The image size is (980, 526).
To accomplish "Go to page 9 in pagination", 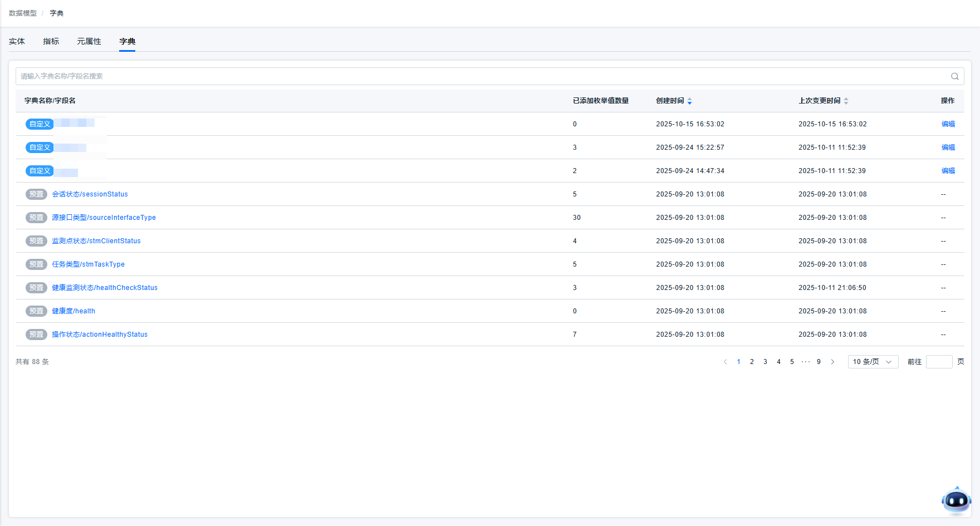I will 819,362.
